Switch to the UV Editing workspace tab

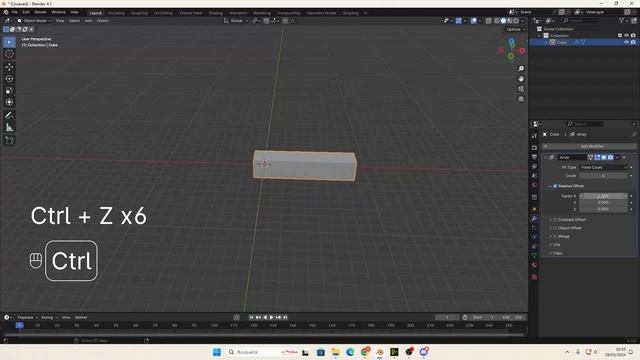coord(163,13)
